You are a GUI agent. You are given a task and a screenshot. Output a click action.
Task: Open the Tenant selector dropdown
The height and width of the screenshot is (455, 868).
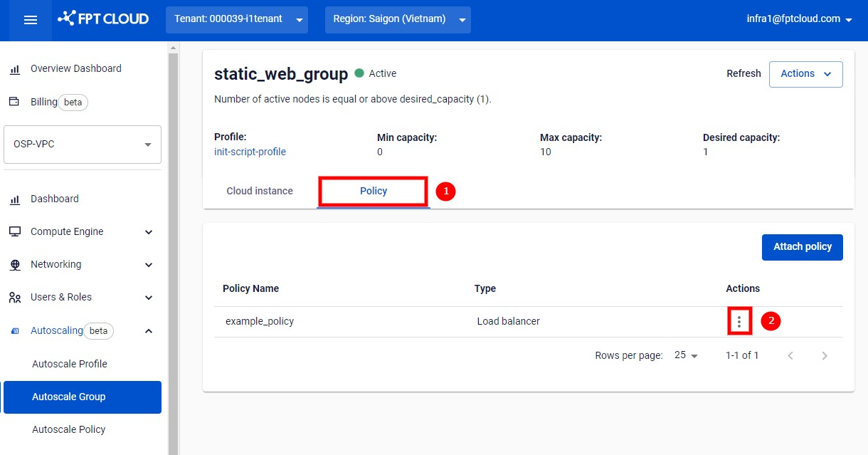pyautogui.click(x=237, y=19)
